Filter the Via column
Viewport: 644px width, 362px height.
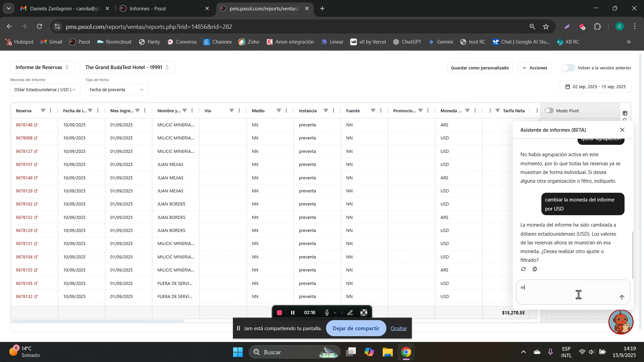(x=231, y=111)
